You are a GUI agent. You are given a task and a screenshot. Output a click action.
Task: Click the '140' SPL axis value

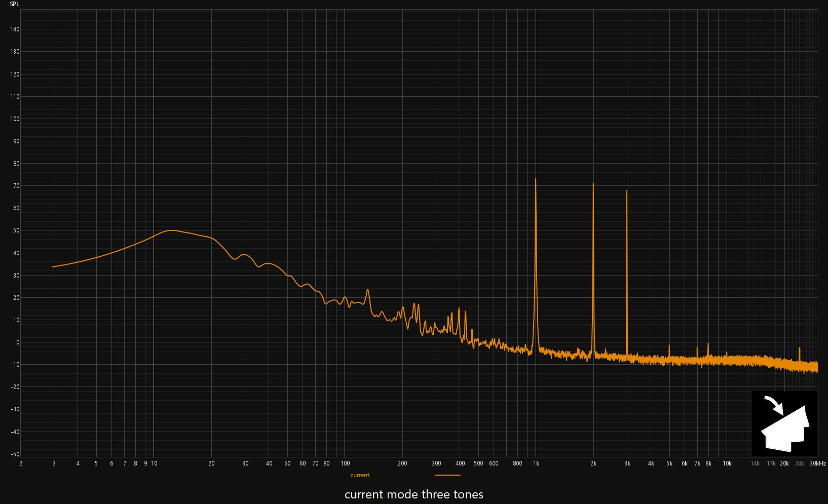click(15, 29)
